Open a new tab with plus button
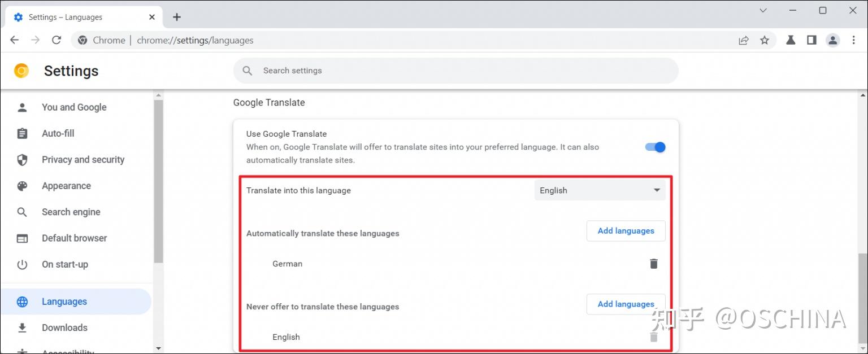This screenshot has height=354, width=868. click(x=177, y=17)
